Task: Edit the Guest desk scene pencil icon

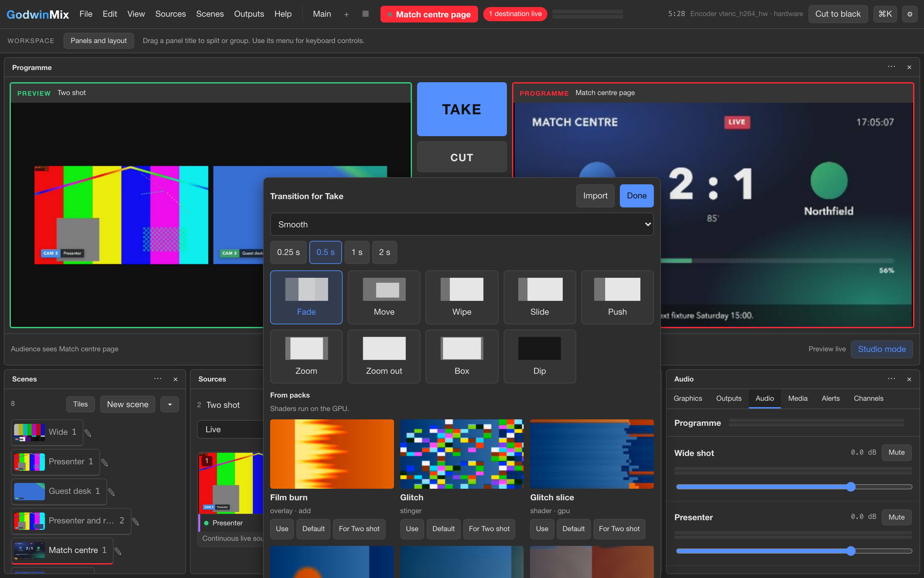Action: [x=111, y=492]
